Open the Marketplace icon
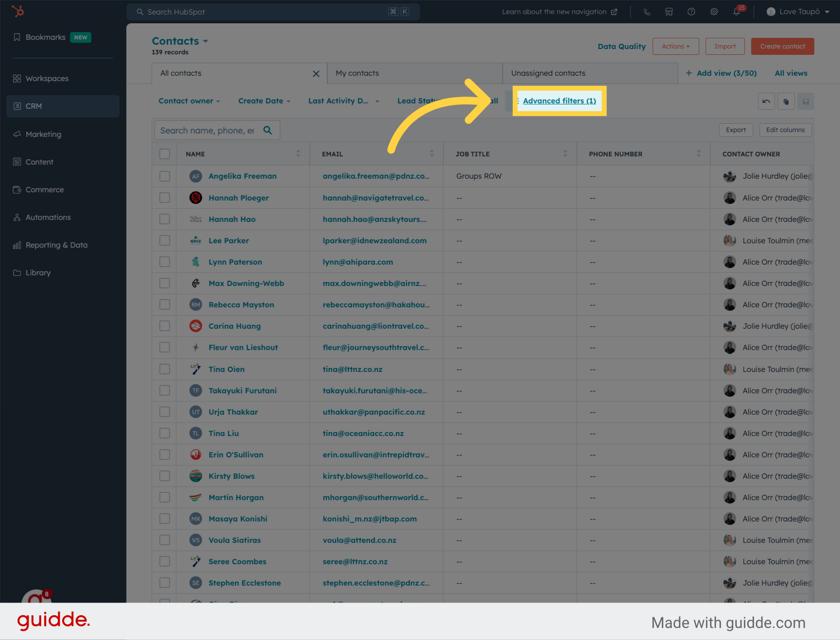The width and height of the screenshot is (840, 640). point(669,11)
